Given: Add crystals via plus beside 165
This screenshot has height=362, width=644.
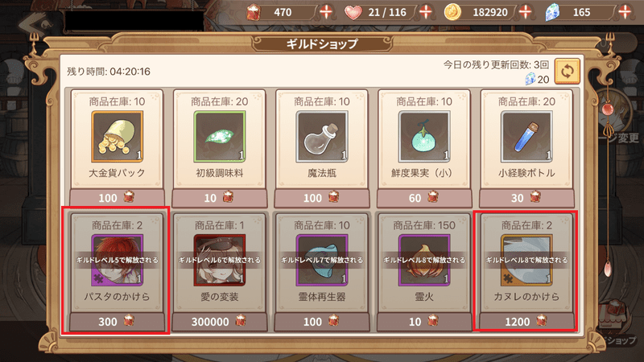Looking at the screenshot, I should coord(625,12).
